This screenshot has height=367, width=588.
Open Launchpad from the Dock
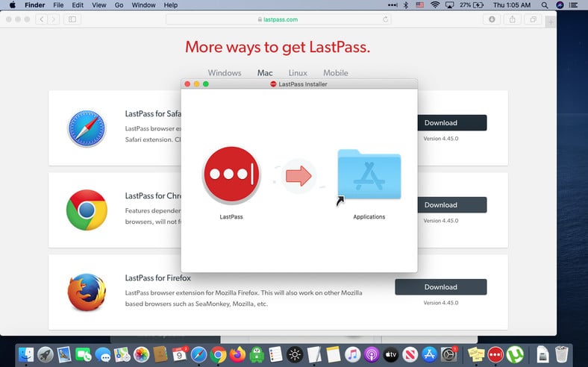(46, 354)
